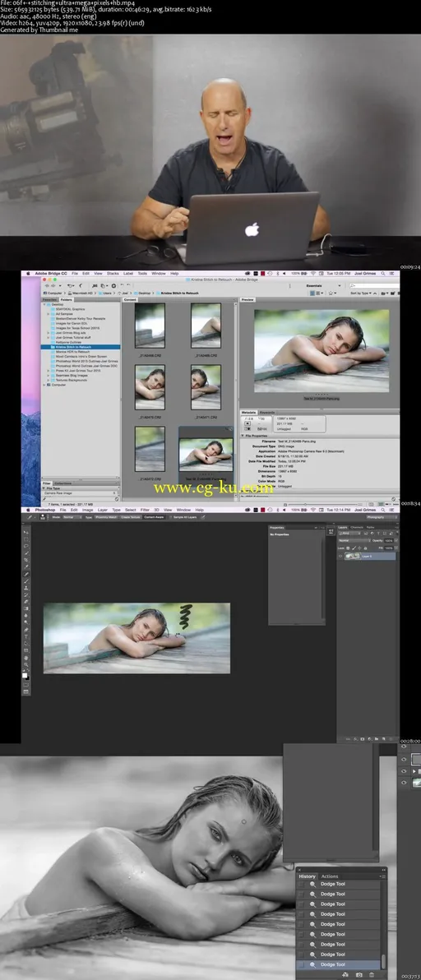The width and height of the screenshot is (421, 980).
Task: Open the Stacks menu in Bridge
Action: [113, 273]
